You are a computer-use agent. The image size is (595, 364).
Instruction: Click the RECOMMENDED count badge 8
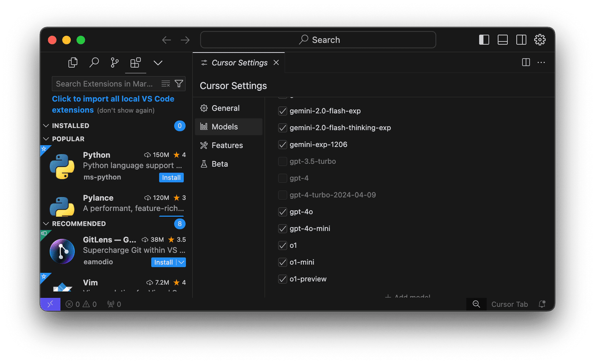tap(179, 224)
